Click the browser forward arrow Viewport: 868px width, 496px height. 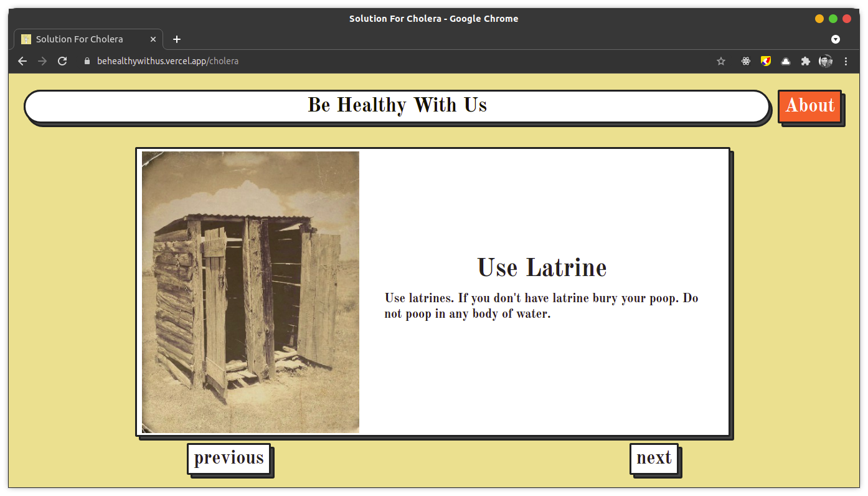pos(42,61)
